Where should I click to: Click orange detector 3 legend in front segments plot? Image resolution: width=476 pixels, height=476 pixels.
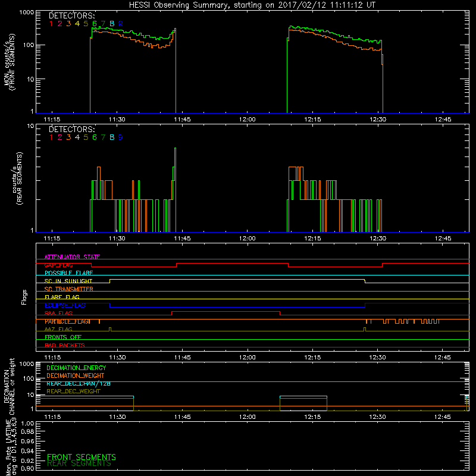coord(68,24)
